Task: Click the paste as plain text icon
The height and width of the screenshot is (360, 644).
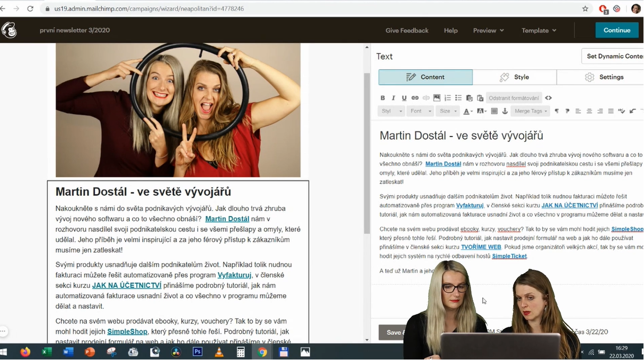Action: coord(469,98)
